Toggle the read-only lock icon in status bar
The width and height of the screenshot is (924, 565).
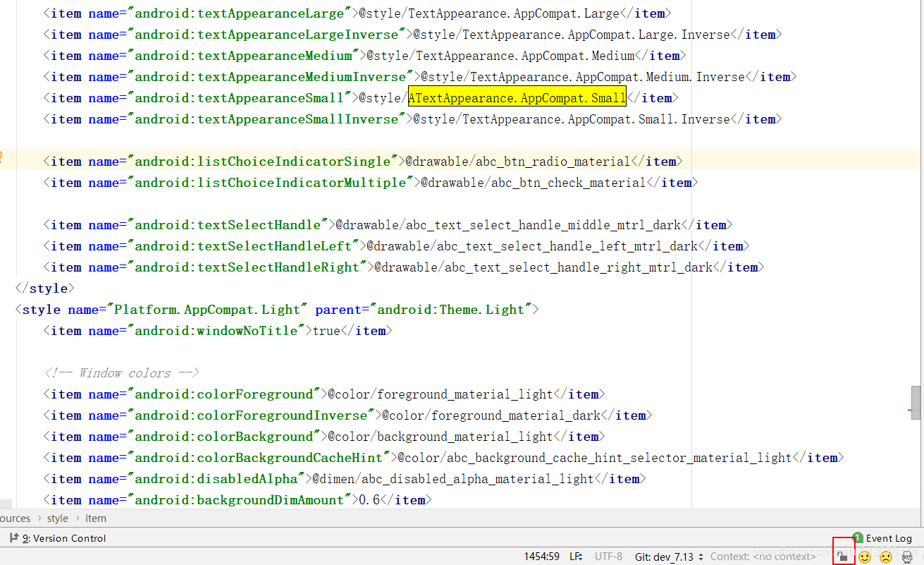843,557
